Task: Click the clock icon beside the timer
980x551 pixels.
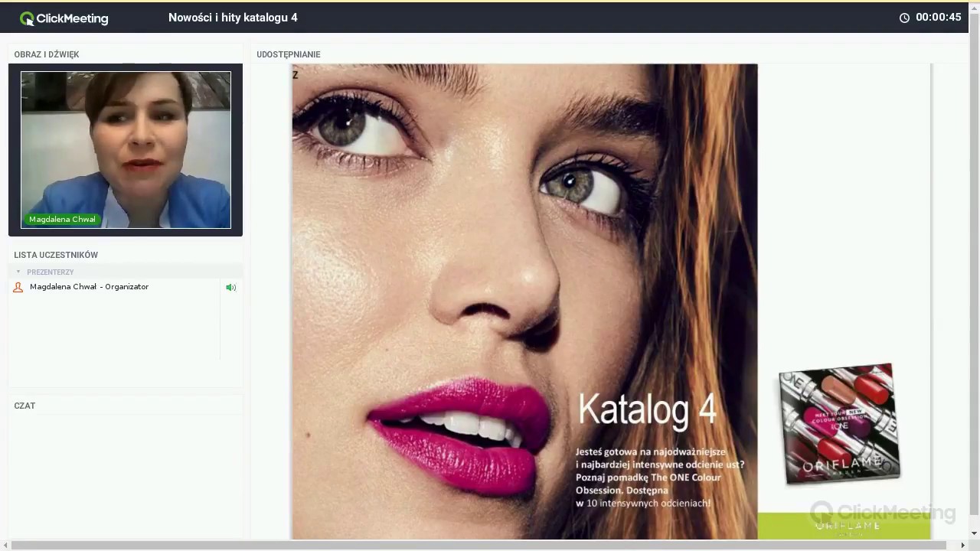Action: [x=904, y=18]
